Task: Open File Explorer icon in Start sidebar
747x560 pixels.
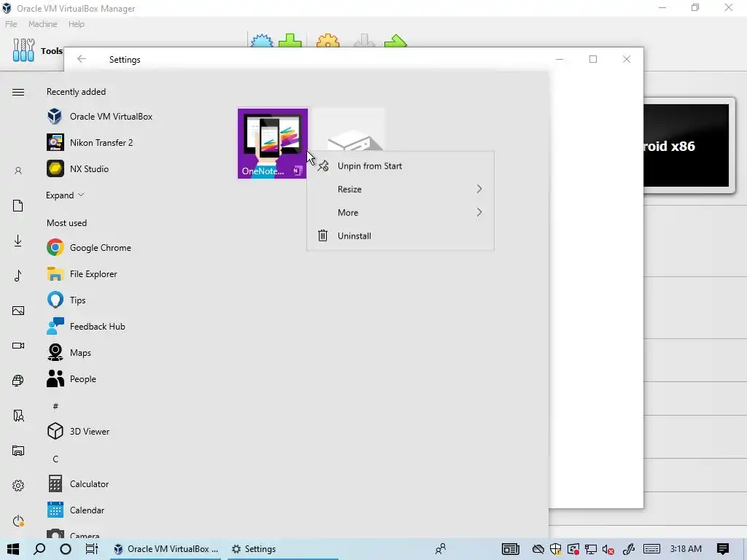Action: (18, 451)
